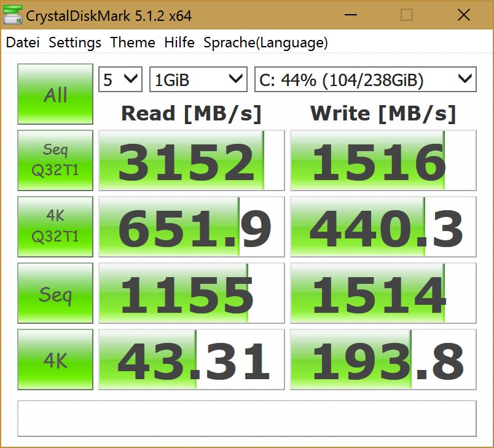The image size is (494, 448).
Task: Click the 4K write result 193.8
Action: (383, 360)
